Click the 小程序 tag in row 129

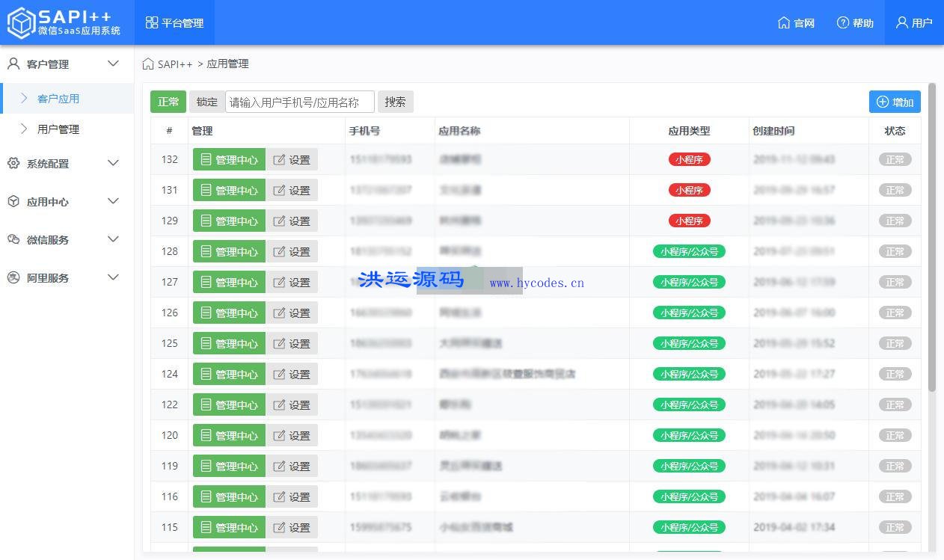(689, 221)
